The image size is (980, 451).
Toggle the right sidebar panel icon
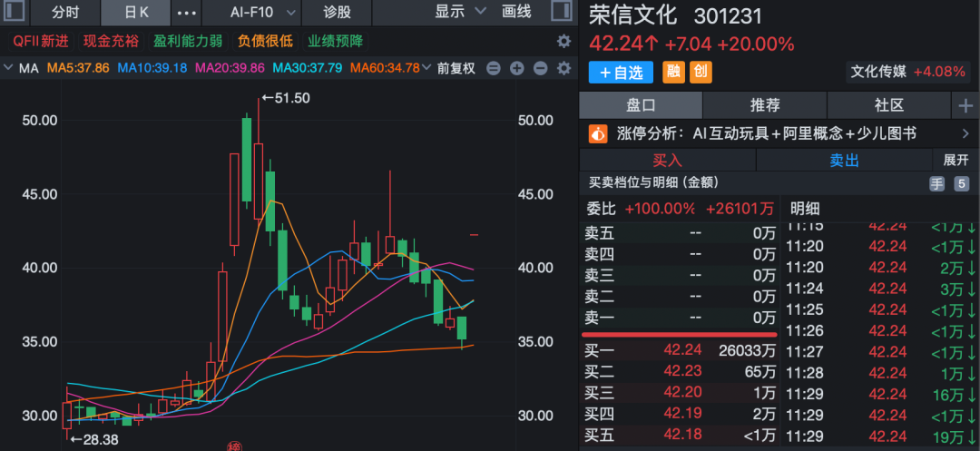(x=562, y=13)
